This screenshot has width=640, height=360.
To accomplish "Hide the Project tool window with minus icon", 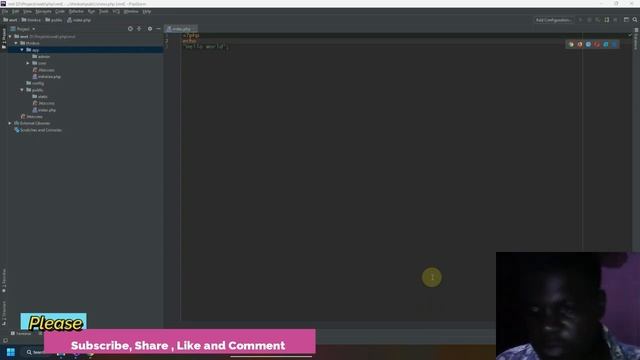I will coord(158,29).
